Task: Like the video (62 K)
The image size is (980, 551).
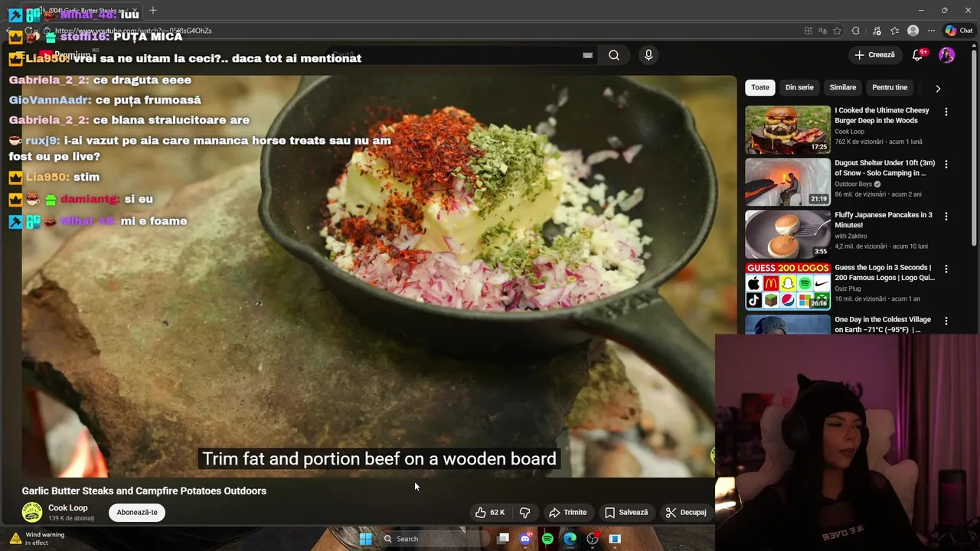Action: (x=490, y=513)
